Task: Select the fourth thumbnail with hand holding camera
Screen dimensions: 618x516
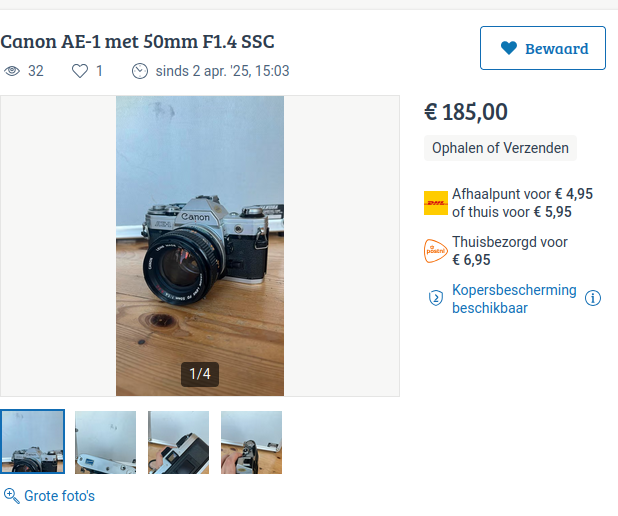Action: (x=251, y=442)
